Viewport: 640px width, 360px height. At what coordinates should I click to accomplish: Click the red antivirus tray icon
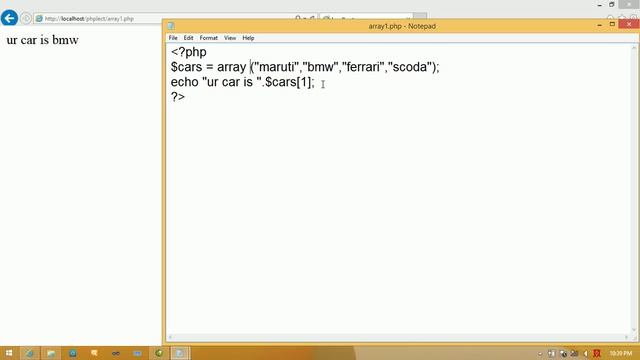tap(597, 353)
